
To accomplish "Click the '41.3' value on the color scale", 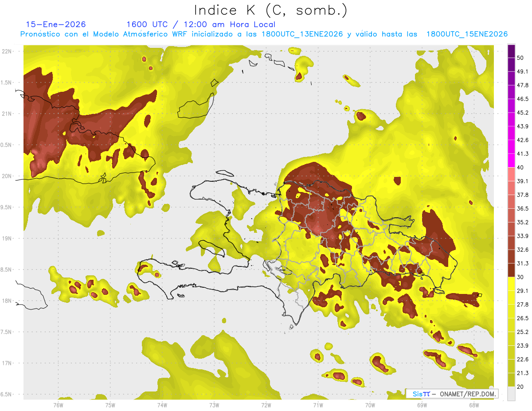I will pos(522,154).
